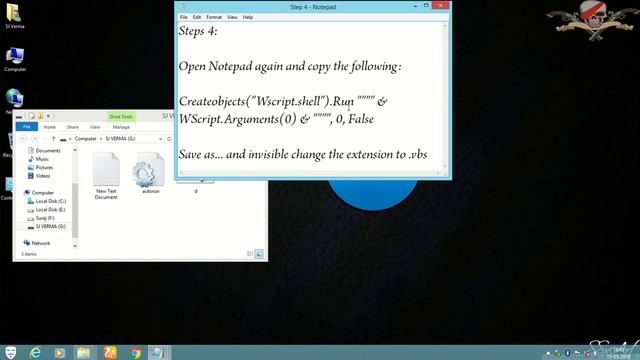640x360 pixels.
Task: Click the mask icon on taskbar
Action: pyautogui.click(x=11, y=353)
